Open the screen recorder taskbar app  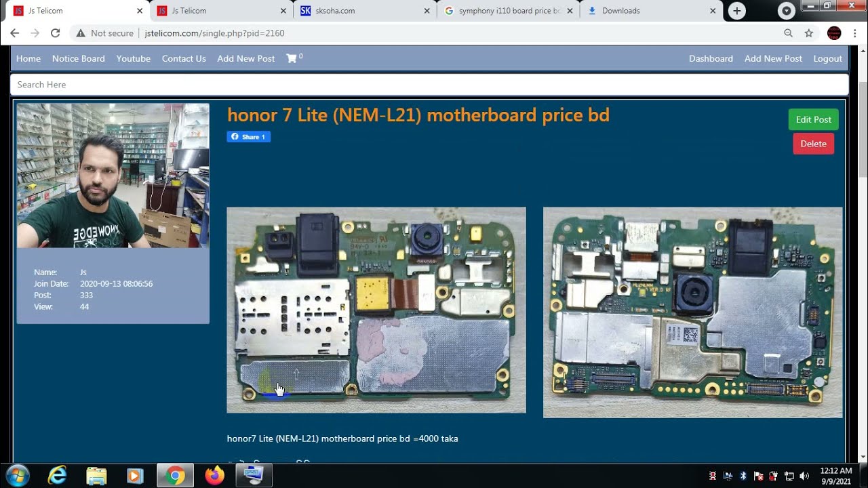click(x=254, y=476)
